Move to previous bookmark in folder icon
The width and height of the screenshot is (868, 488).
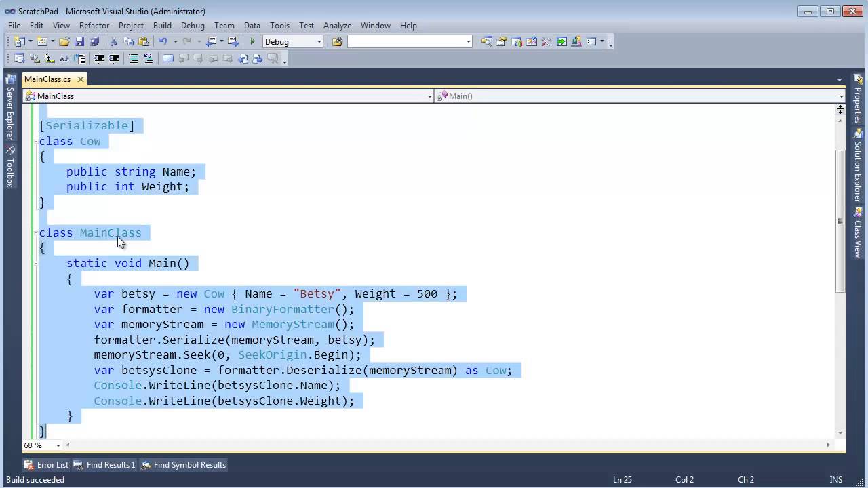[x=213, y=59]
